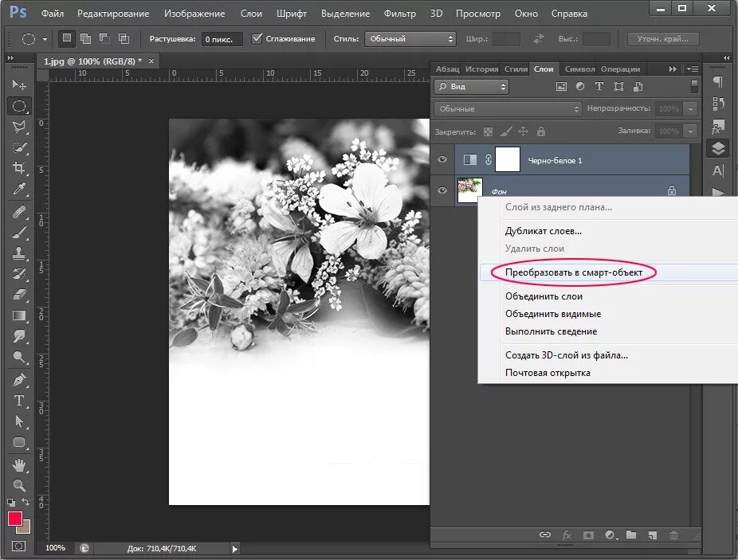Pick the Eyedropper tool

[19, 190]
